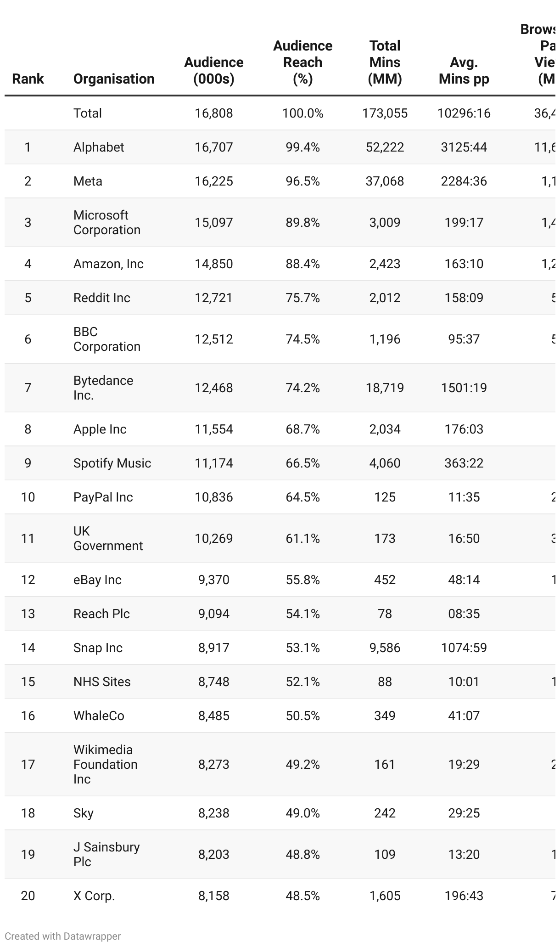Click the Rank column header
The image size is (560, 947).
point(28,79)
